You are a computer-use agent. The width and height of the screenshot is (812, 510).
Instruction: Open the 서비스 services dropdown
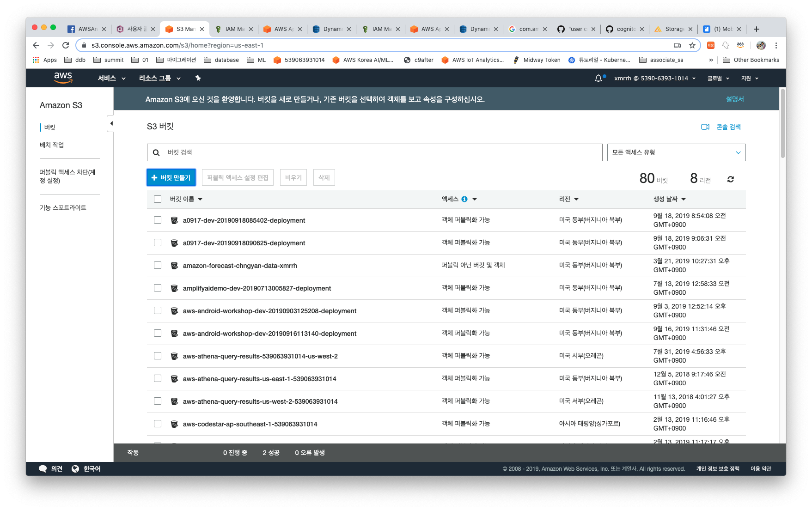111,79
